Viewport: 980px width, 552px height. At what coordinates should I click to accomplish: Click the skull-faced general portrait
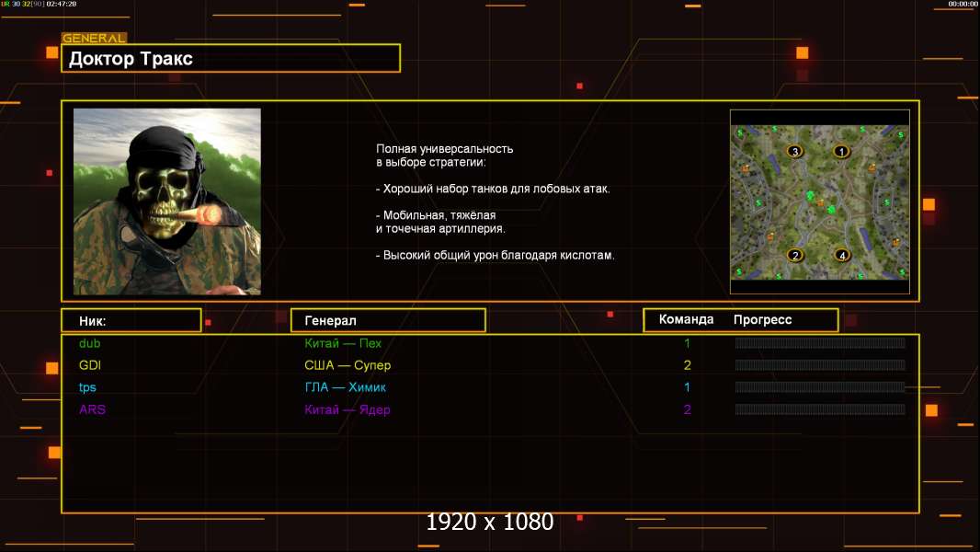click(x=167, y=201)
